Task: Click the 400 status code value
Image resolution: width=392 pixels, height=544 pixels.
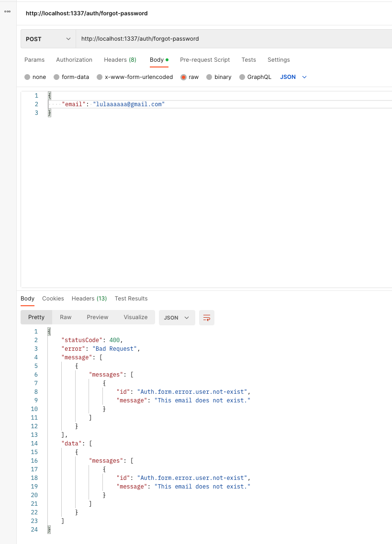Action: coord(114,340)
